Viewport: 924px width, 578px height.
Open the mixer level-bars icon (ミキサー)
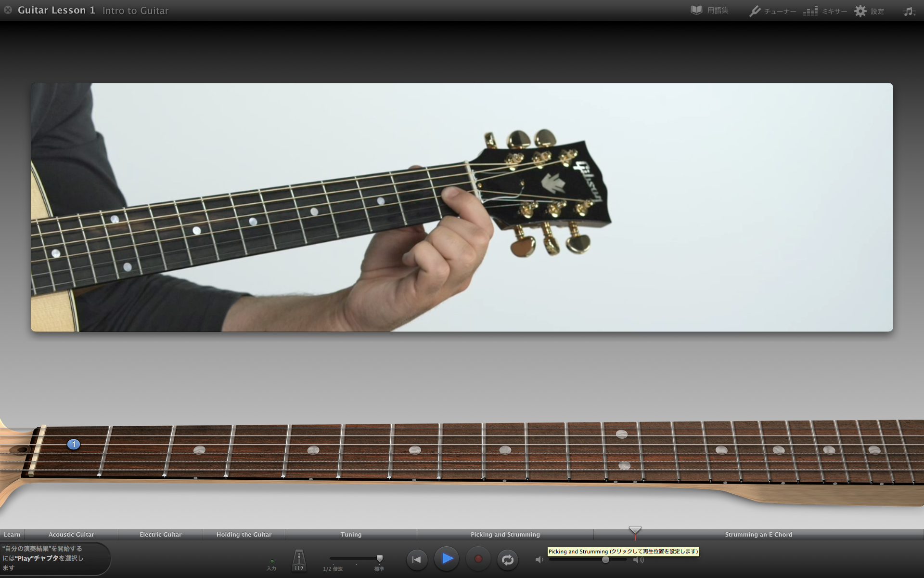(x=810, y=11)
